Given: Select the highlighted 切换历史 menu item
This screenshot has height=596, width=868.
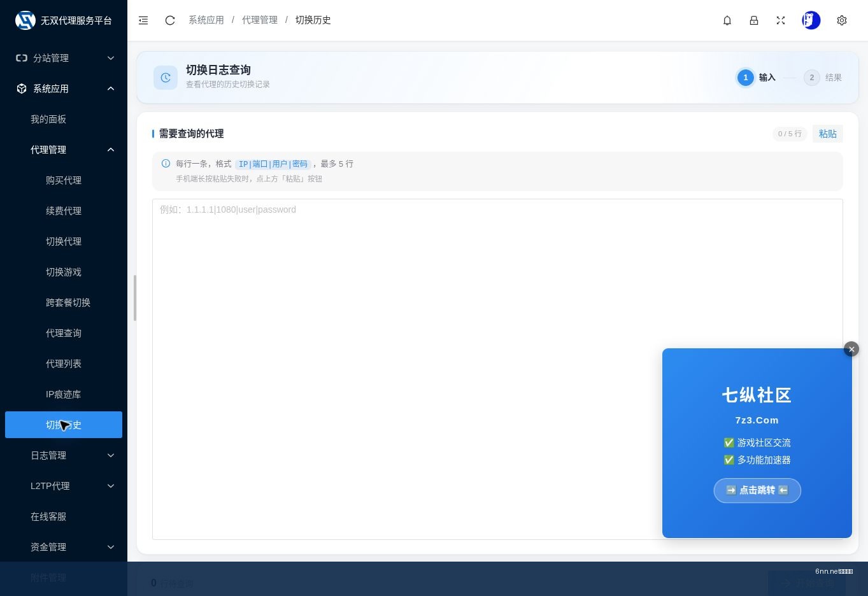Looking at the screenshot, I should coord(64,425).
